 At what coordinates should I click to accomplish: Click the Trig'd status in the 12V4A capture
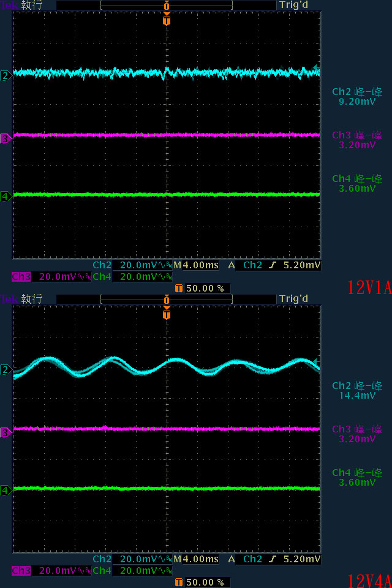click(294, 298)
